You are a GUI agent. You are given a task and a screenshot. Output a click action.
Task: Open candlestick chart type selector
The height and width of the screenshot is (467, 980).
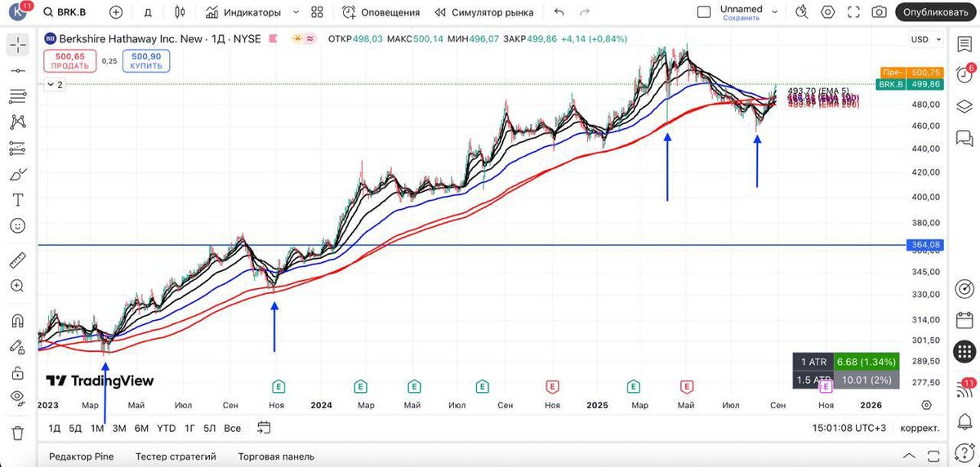click(x=180, y=12)
